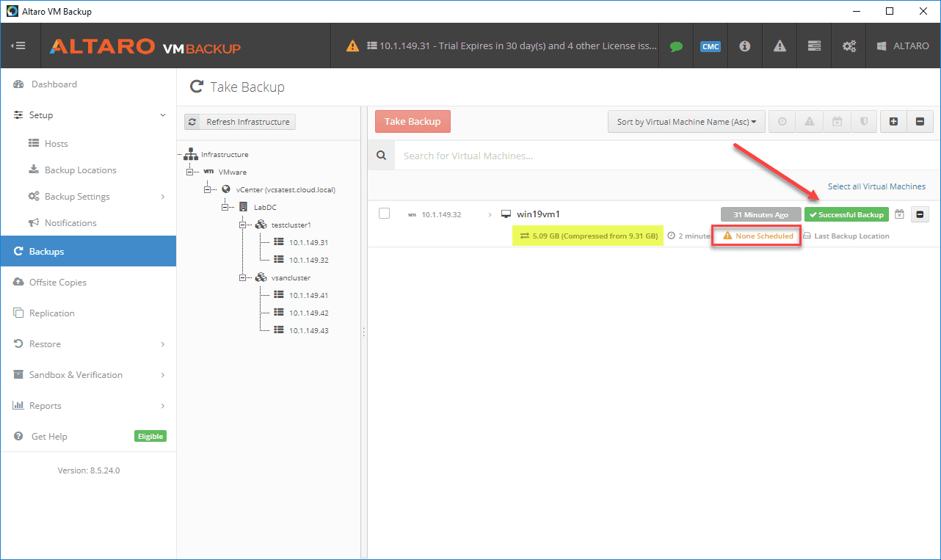This screenshot has width=941, height=560.
Task: Open the CMC cloud management console icon
Action: point(710,46)
